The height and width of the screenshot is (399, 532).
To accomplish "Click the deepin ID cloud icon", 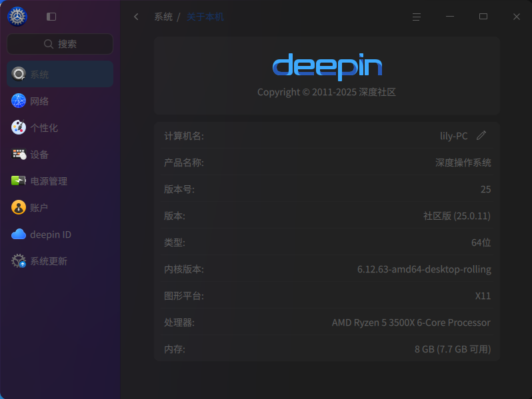I will [19, 234].
